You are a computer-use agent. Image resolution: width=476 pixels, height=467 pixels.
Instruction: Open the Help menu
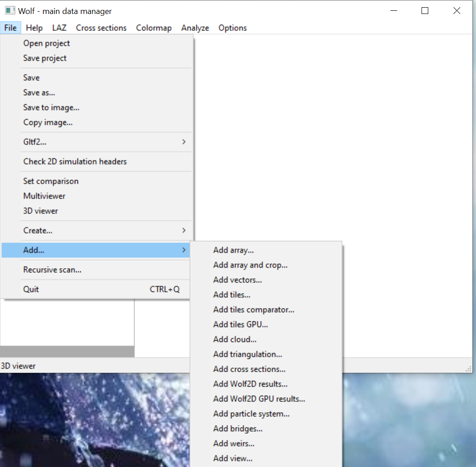tap(34, 28)
